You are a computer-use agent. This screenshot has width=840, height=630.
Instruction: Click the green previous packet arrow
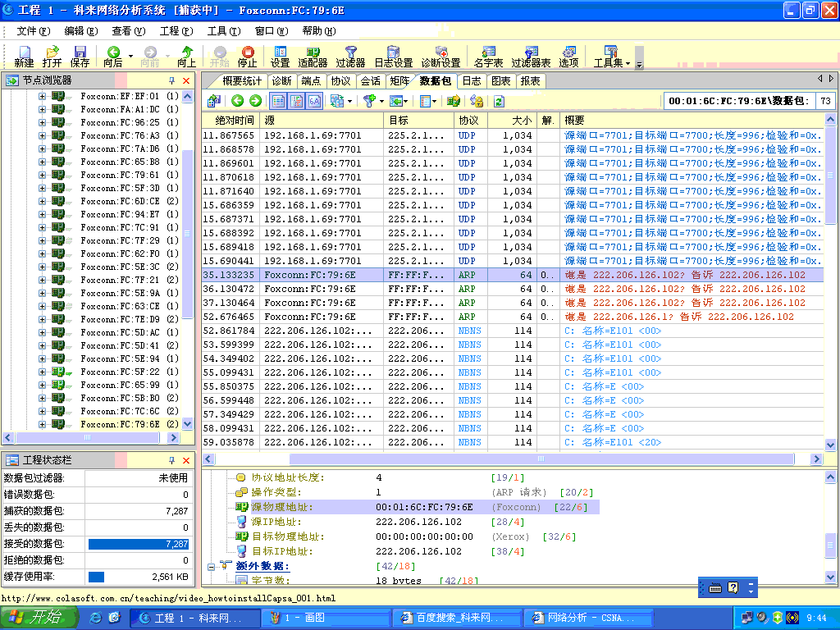(237, 101)
